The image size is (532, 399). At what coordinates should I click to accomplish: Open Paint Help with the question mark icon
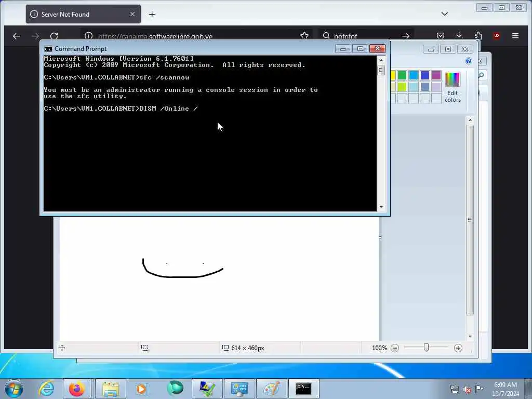[469, 61]
